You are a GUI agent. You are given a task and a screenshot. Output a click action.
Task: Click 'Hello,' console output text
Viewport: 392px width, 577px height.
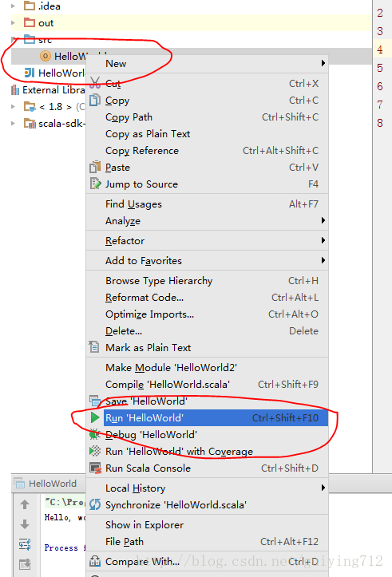(x=57, y=517)
